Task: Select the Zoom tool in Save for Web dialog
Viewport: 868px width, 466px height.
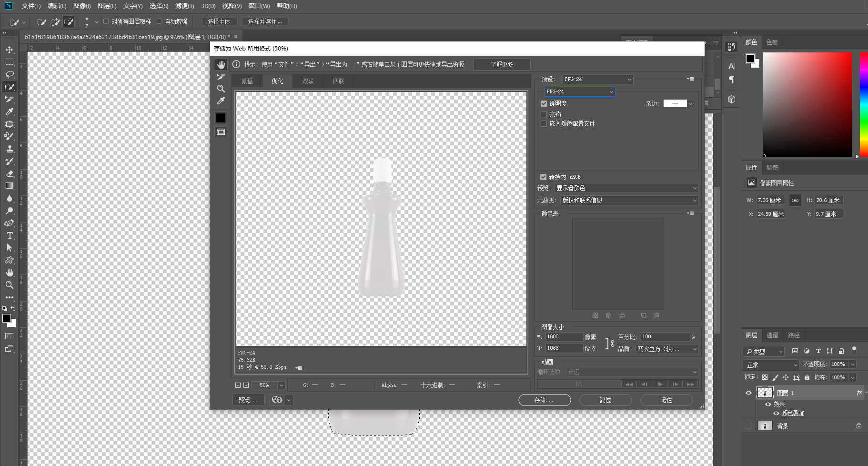Action: click(x=221, y=89)
